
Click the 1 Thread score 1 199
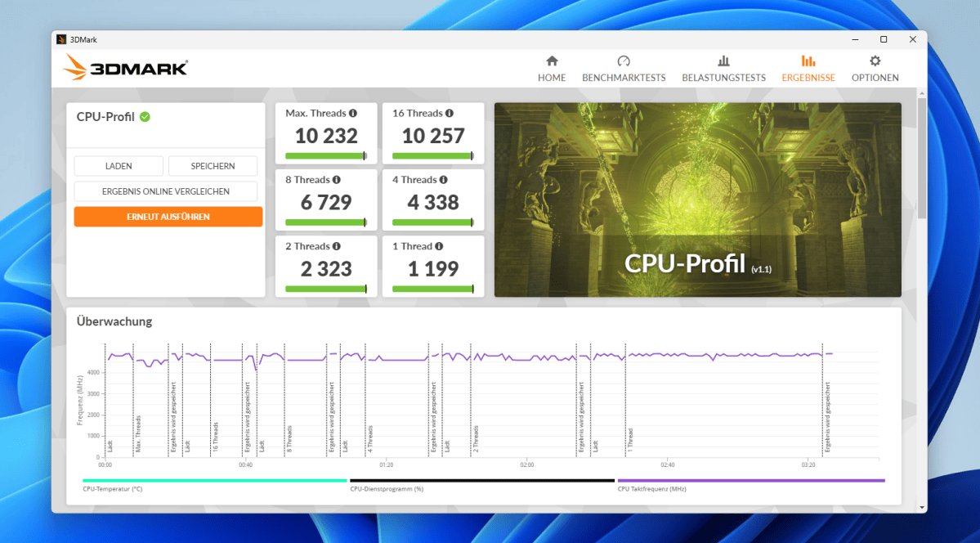point(432,269)
